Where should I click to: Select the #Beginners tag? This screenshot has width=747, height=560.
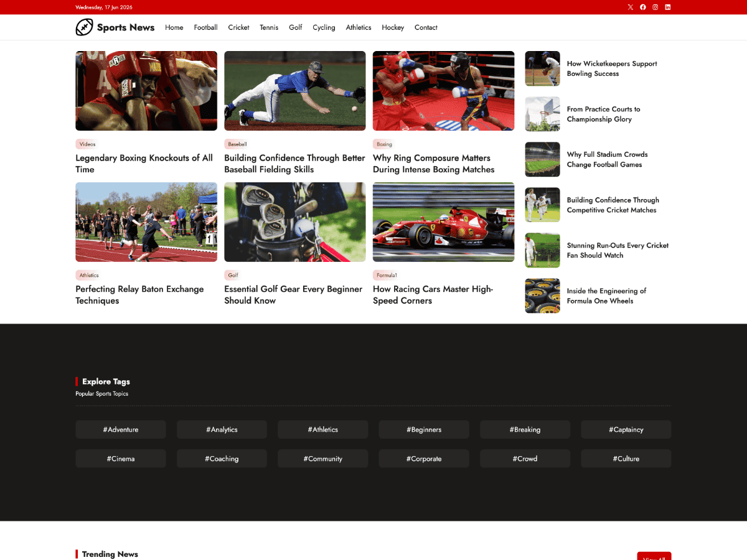coord(424,429)
